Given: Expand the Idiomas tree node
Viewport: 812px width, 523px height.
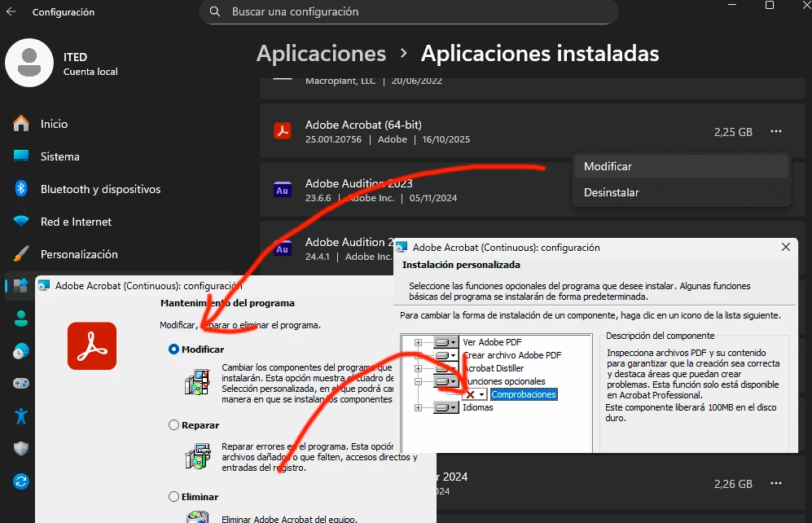Looking at the screenshot, I should [418, 407].
